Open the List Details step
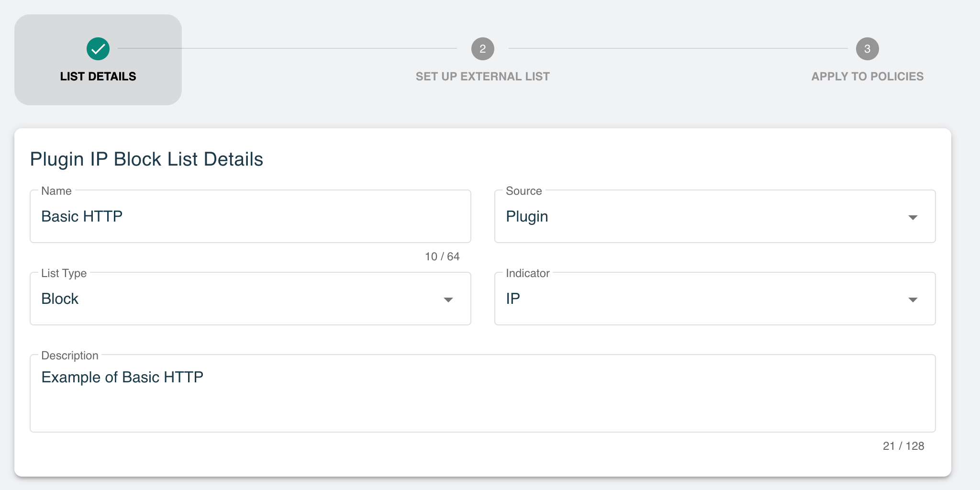Screen dimensions: 980x490 coord(98,60)
